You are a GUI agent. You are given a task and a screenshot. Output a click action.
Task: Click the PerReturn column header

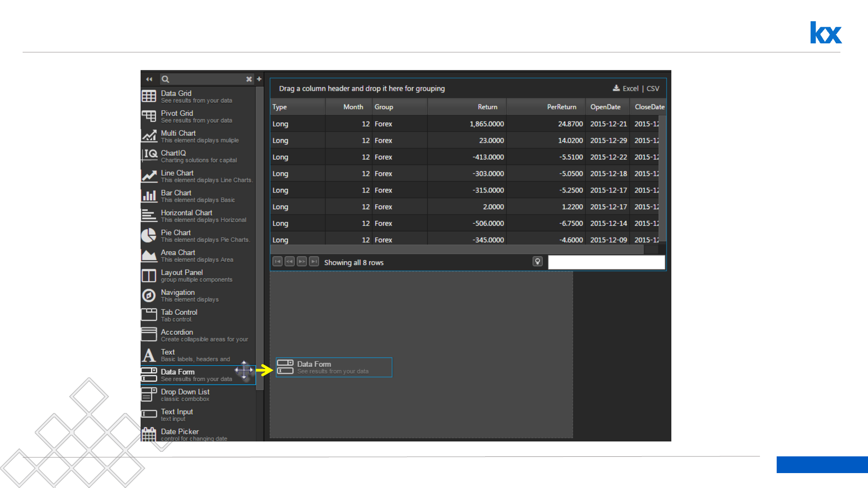(561, 107)
